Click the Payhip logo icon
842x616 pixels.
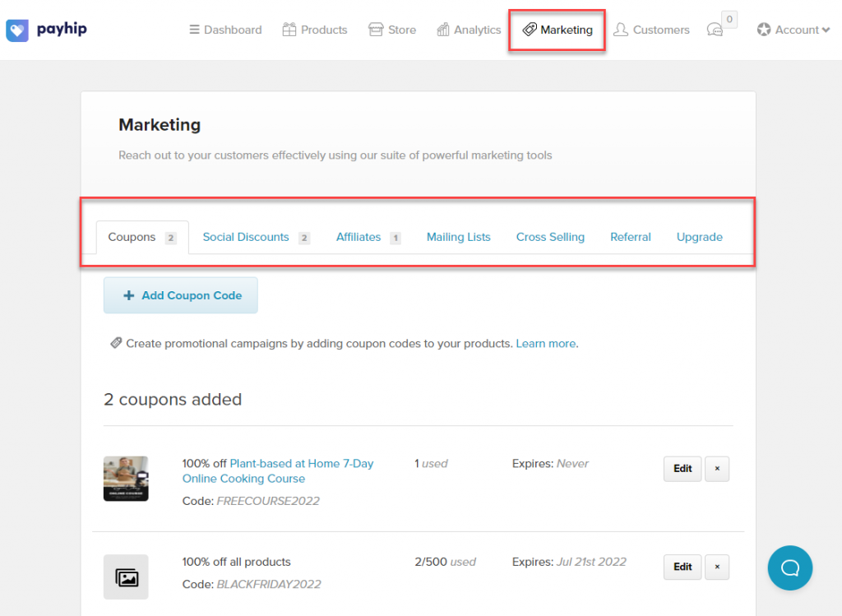[x=17, y=30]
